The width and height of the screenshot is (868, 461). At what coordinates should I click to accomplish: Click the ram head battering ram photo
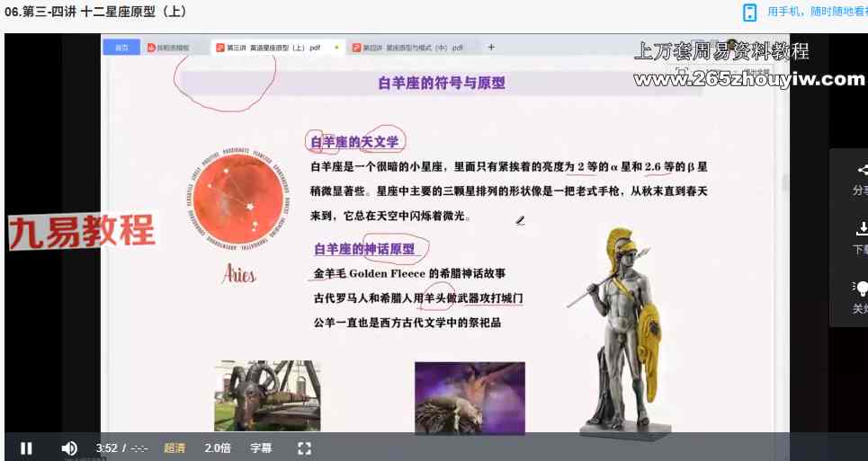(x=267, y=395)
